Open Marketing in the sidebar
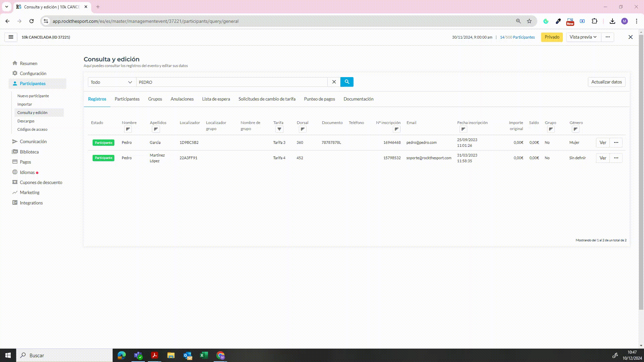Image resolution: width=644 pixels, height=362 pixels. coord(30,192)
